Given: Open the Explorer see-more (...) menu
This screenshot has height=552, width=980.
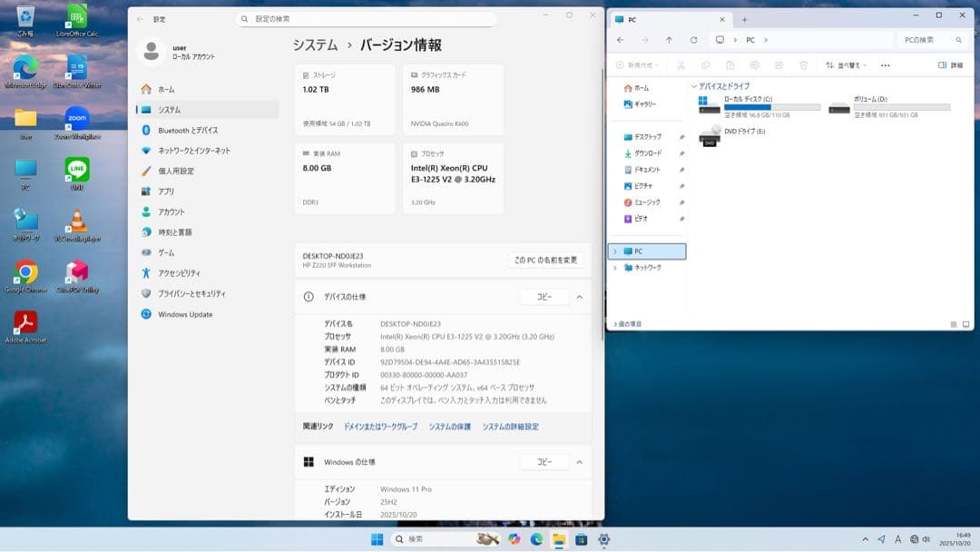Looking at the screenshot, I should 885,64.
